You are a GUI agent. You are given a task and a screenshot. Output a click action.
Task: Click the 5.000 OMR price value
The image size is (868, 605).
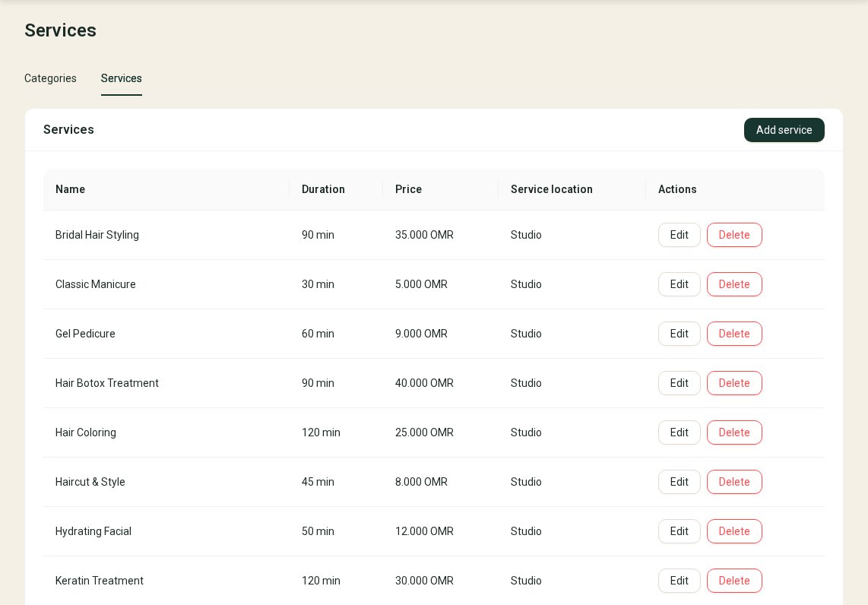click(421, 284)
